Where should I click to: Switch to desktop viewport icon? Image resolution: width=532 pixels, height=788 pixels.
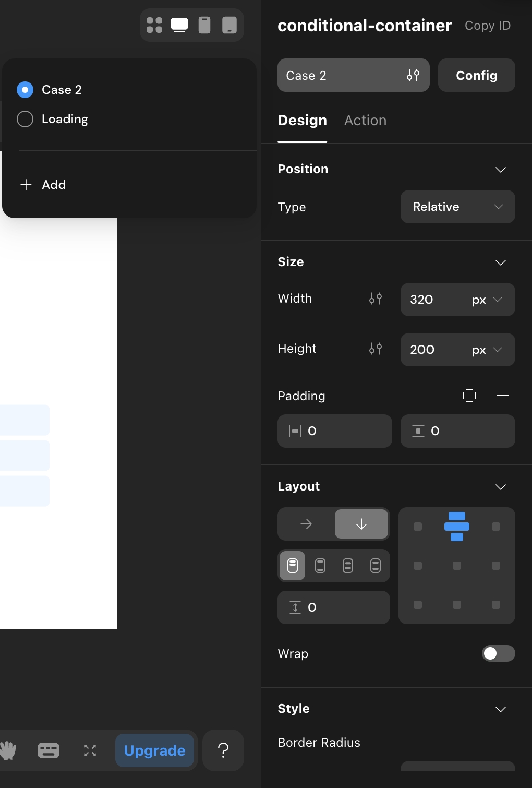(x=179, y=25)
